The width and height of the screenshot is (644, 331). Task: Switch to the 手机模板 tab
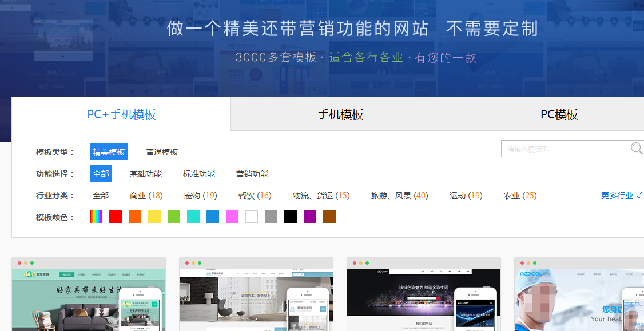point(340,114)
